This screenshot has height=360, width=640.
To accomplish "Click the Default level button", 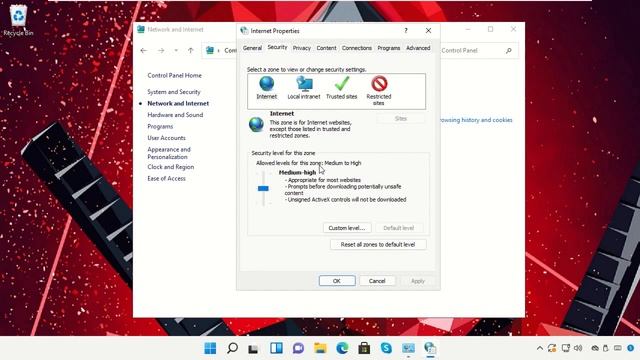I will point(399,228).
